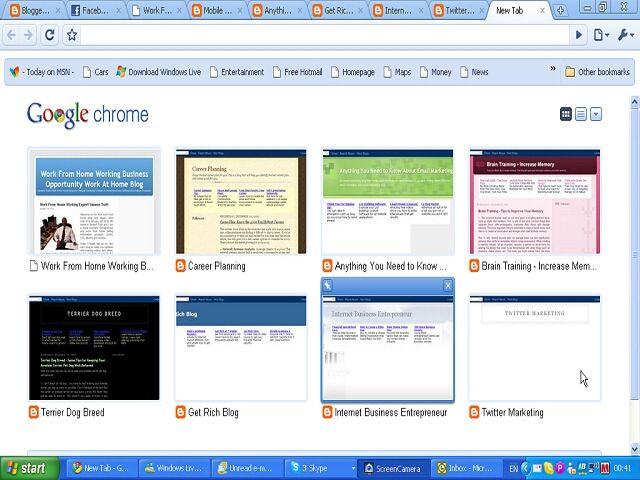The height and width of the screenshot is (480, 640).
Task: Click the Go arrow in address bar
Action: tap(578, 35)
